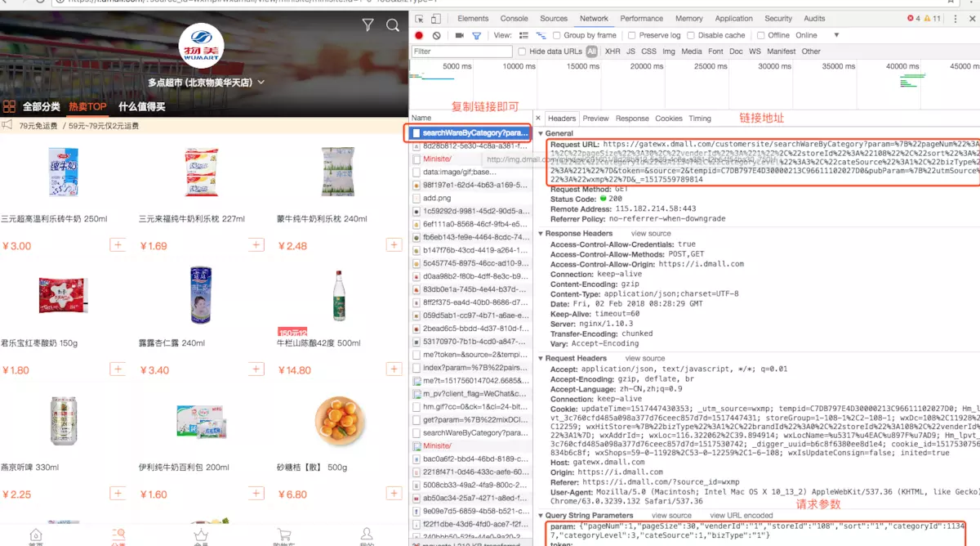Screen dimensions: 980x546
Task: Add 露露杏仁露 240ml to cart
Action: pyautogui.click(x=256, y=369)
